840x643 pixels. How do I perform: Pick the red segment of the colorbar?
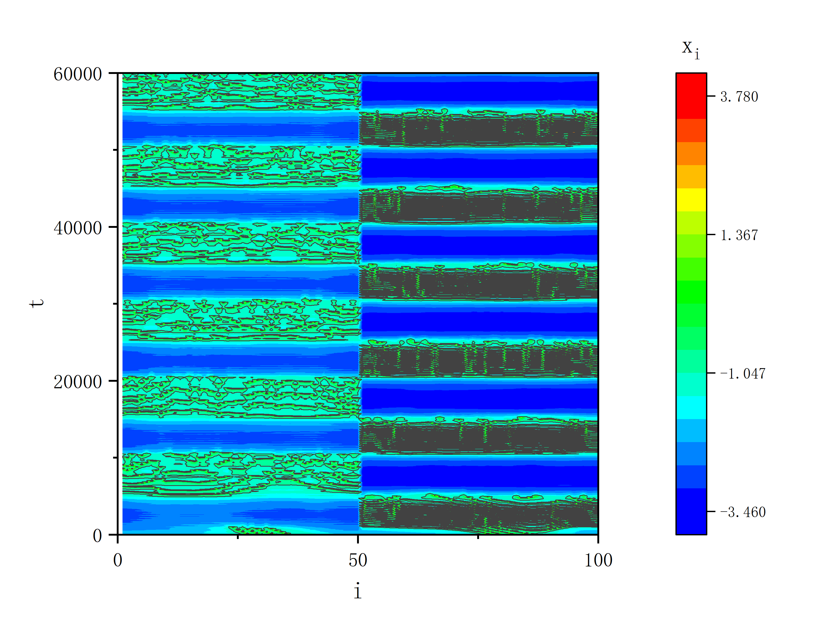691,96
